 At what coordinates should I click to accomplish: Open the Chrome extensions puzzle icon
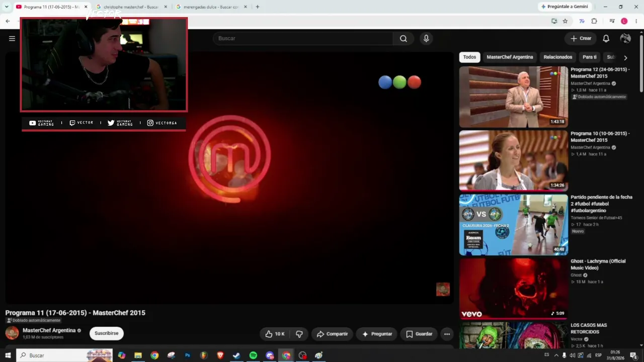point(594,21)
